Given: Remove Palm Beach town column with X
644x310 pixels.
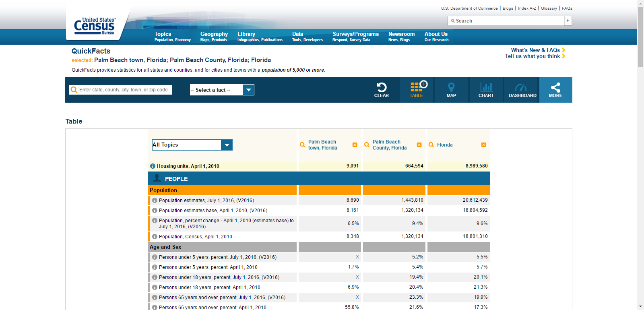Looking at the screenshot, I should [355, 145].
